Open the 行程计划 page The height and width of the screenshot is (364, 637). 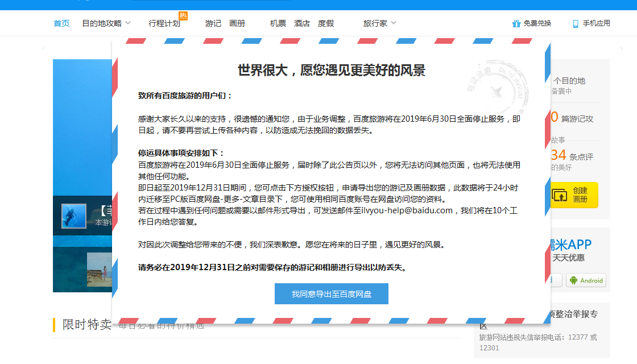tap(164, 23)
